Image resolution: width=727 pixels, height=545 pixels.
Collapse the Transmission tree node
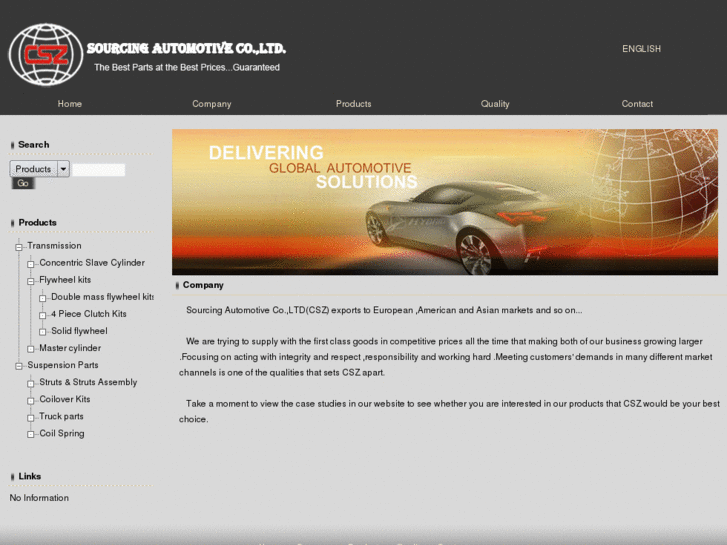(x=19, y=247)
